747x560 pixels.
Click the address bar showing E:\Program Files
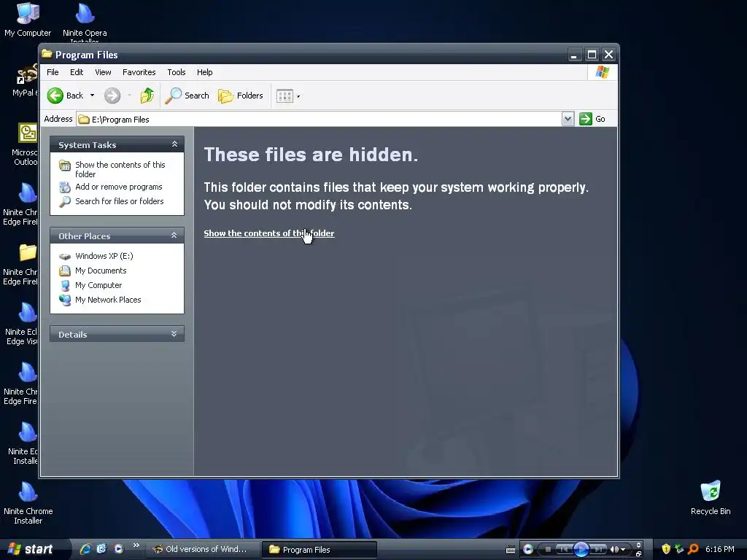(320, 119)
